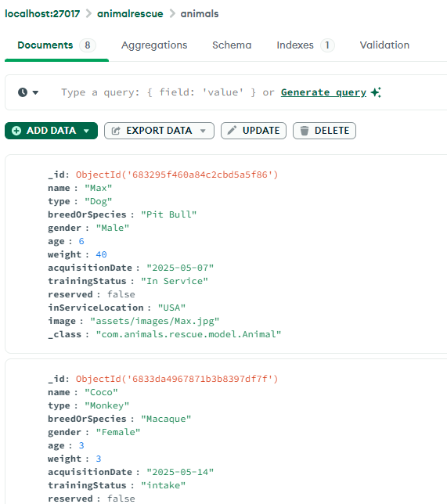Click chevron after localhost:27017 breadcrumb
This screenshot has height=504, width=447.
pos(88,14)
